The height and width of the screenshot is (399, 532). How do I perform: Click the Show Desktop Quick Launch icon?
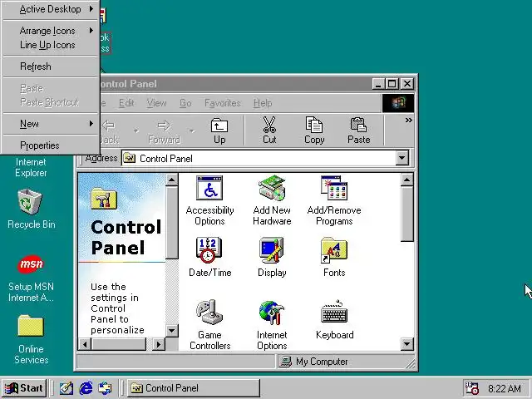click(x=66, y=388)
